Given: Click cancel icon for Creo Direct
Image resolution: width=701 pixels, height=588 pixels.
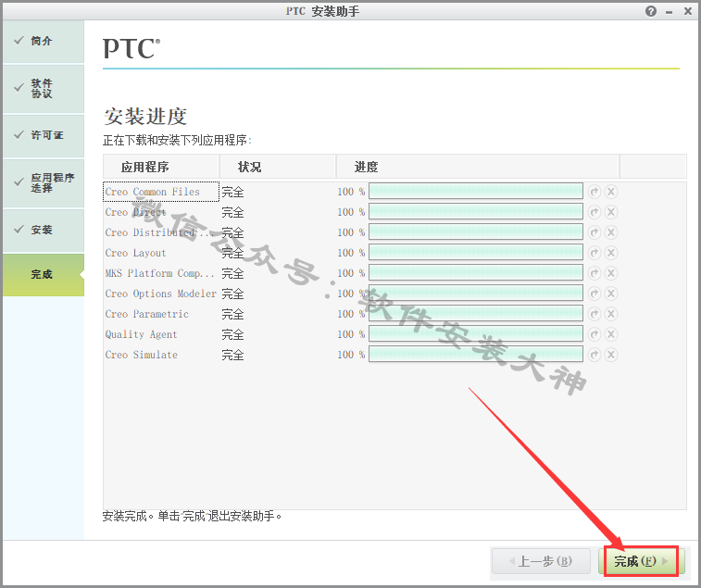Looking at the screenshot, I should coord(611,212).
